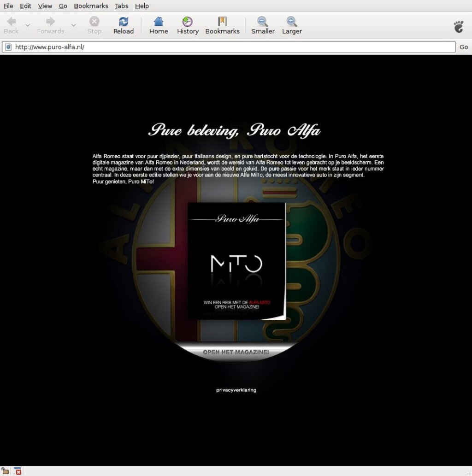The height and width of the screenshot is (476, 472).
Task: Click inside the URL address field
Action: pos(230,47)
